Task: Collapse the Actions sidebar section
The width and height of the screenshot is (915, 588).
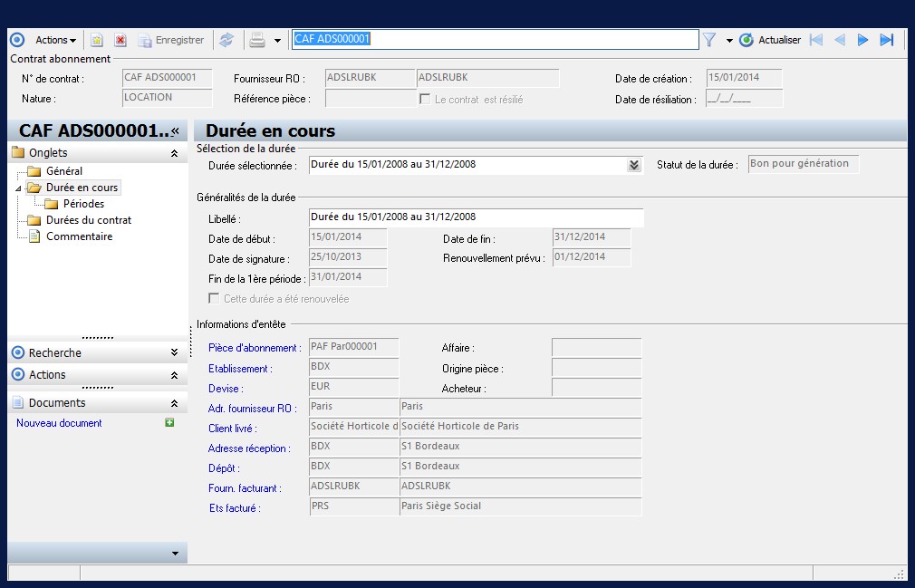Action: click(174, 375)
